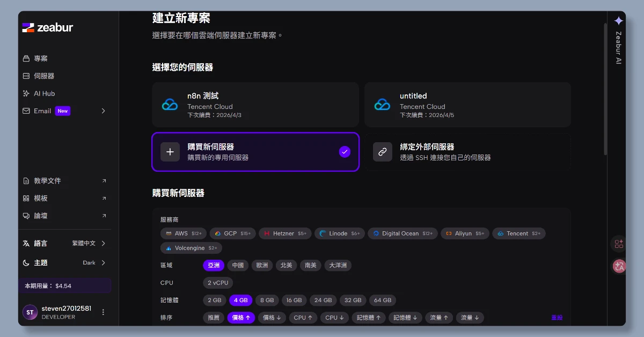Click the purple checkmark on selected card
The image size is (644, 337).
345,152
